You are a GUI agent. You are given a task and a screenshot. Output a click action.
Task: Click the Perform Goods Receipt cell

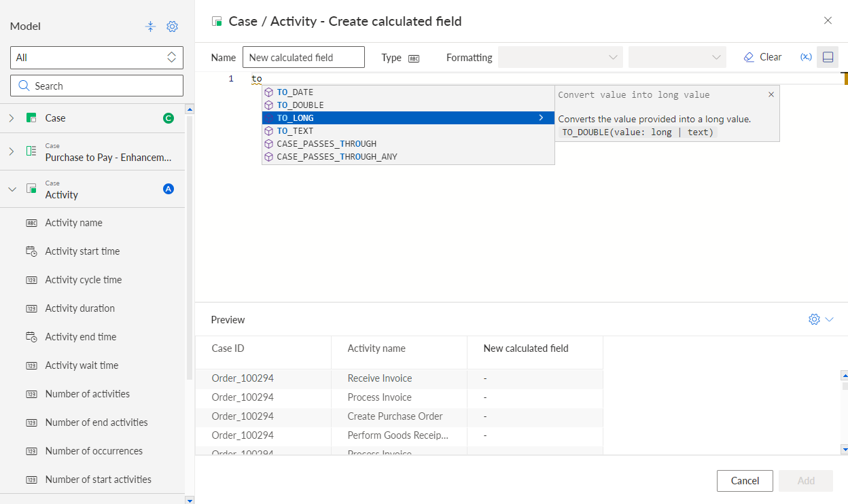399,435
